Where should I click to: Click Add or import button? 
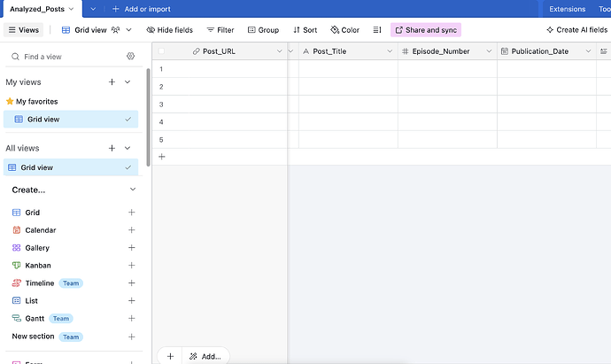[142, 9]
